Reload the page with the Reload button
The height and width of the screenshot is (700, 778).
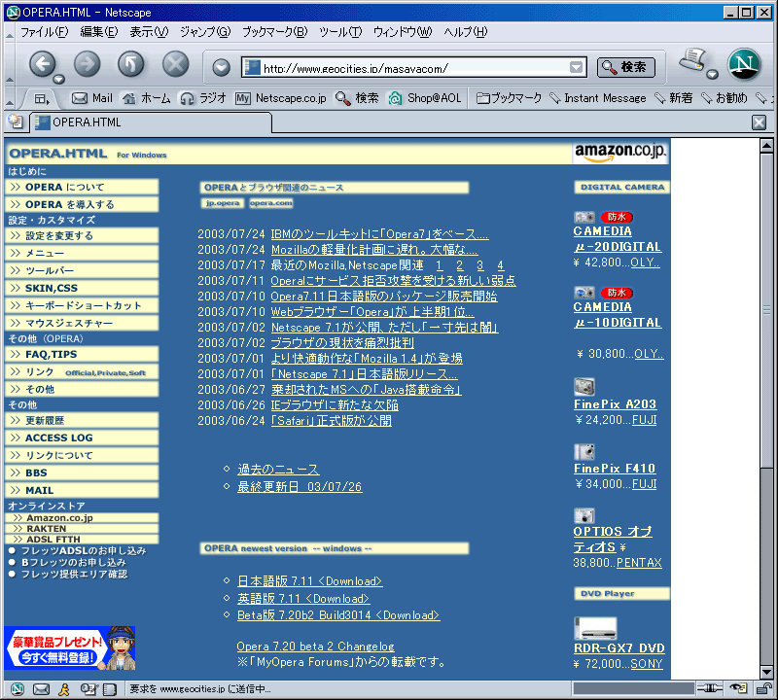click(x=131, y=64)
